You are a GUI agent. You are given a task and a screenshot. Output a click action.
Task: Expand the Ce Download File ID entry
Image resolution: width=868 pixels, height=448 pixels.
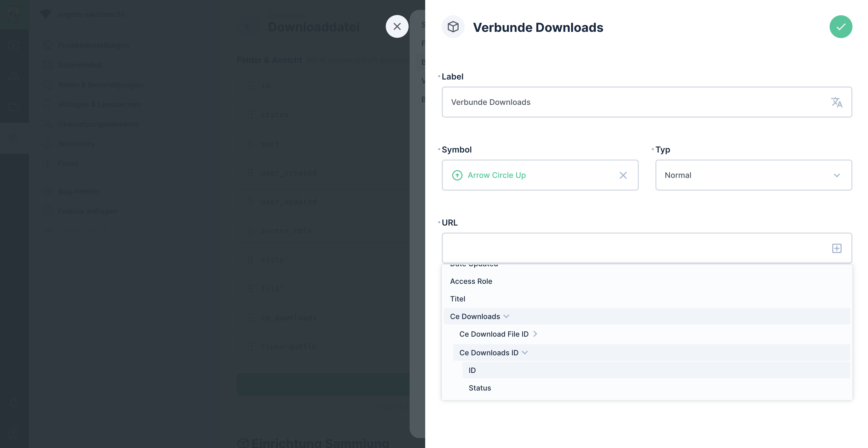[535, 334]
